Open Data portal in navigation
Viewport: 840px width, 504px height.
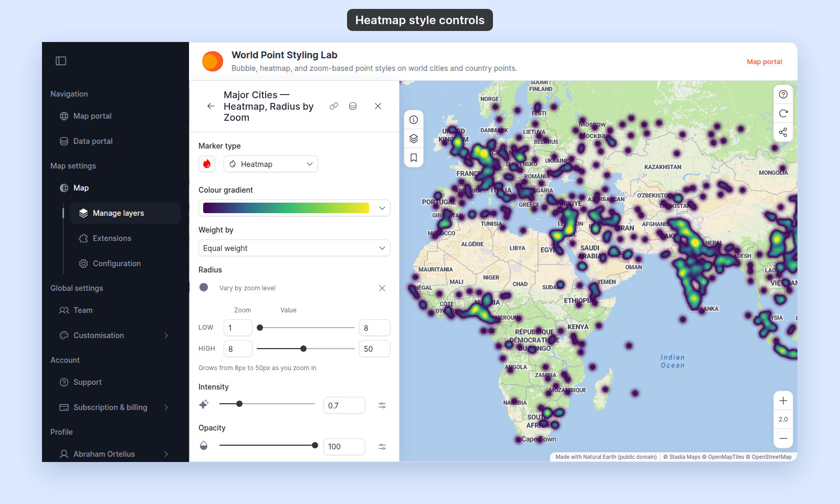click(93, 141)
